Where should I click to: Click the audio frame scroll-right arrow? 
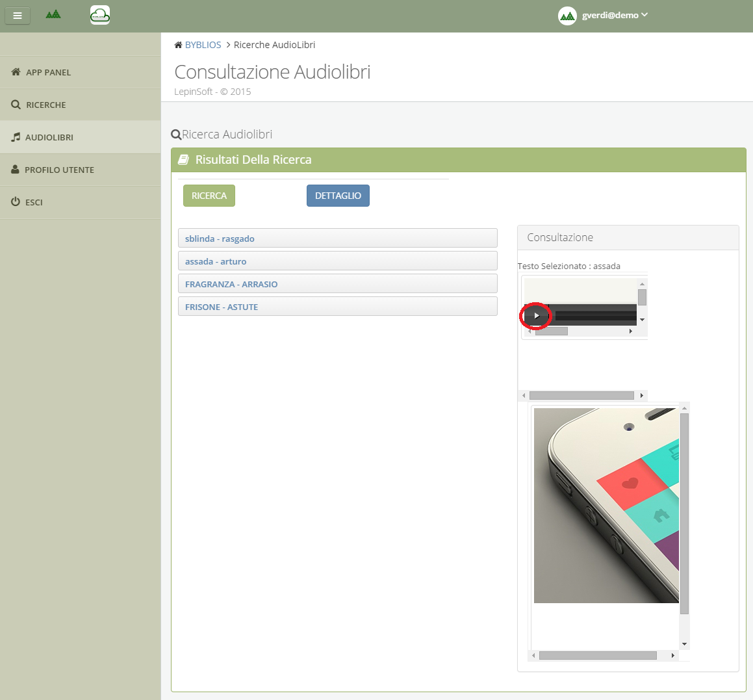631,331
